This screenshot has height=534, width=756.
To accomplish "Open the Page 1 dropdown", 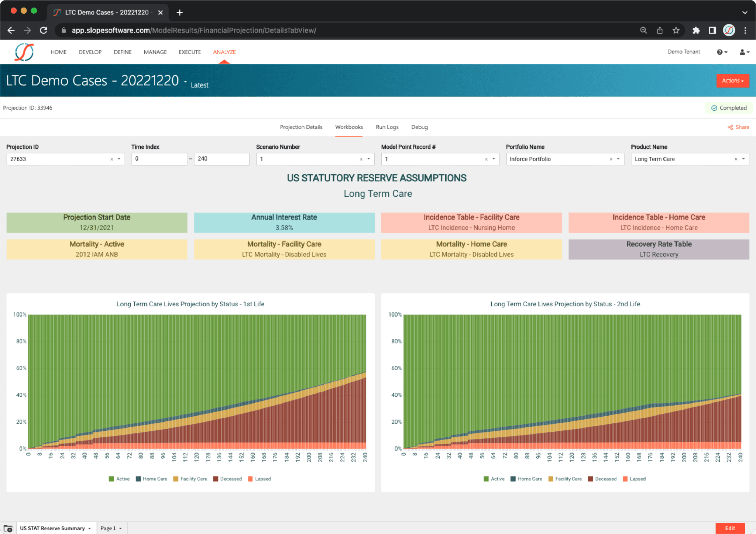I will coord(110,528).
